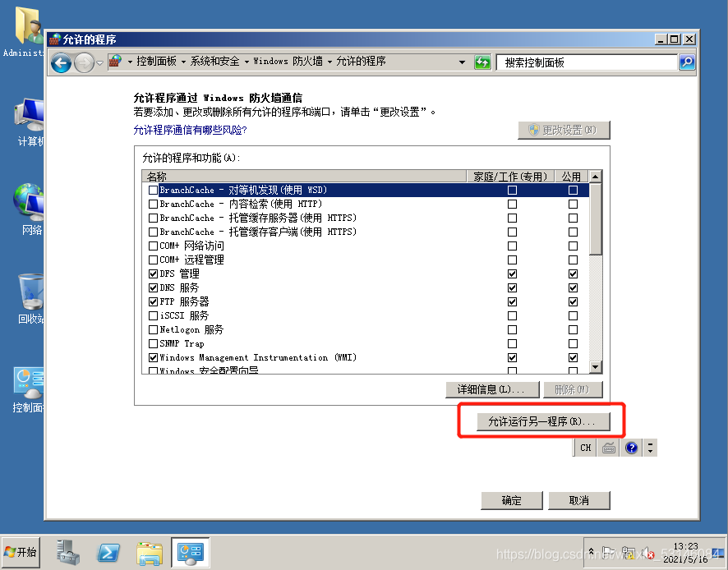Image resolution: width=728 pixels, height=570 pixels.
Task: Sort by 名称 column header
Action: pyautogui.click(x=304, y=177)
